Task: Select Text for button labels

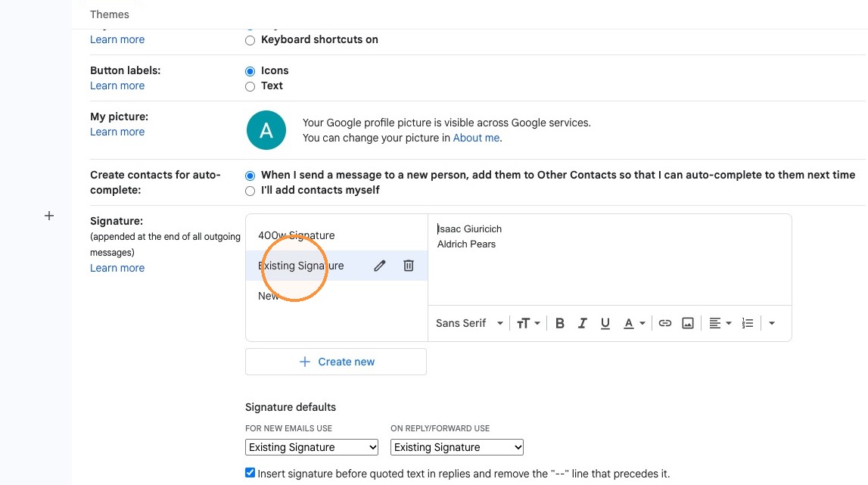Action: point(250,86)
